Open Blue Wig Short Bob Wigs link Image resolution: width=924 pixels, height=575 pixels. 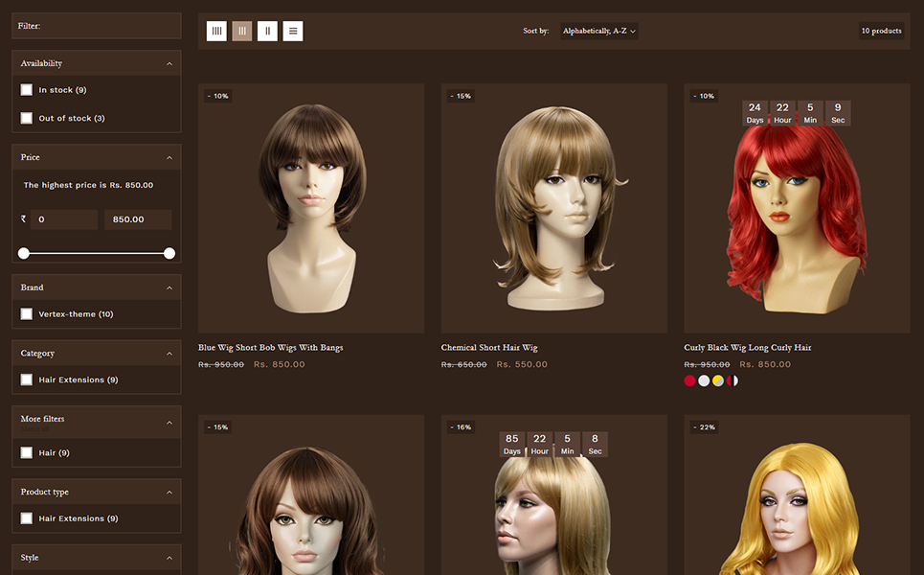point(270,348)
